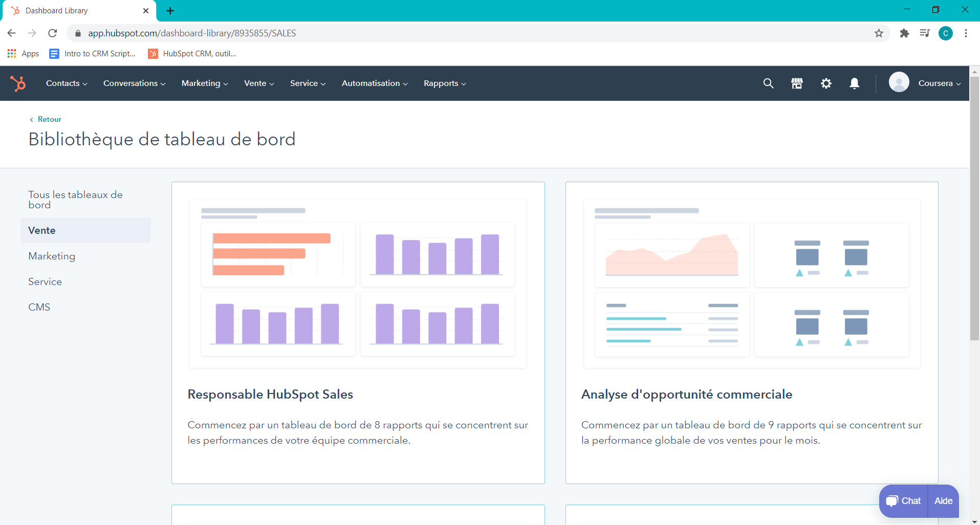
Task: Click the page vertical scrollbar
Action: (x=974, y=208)
